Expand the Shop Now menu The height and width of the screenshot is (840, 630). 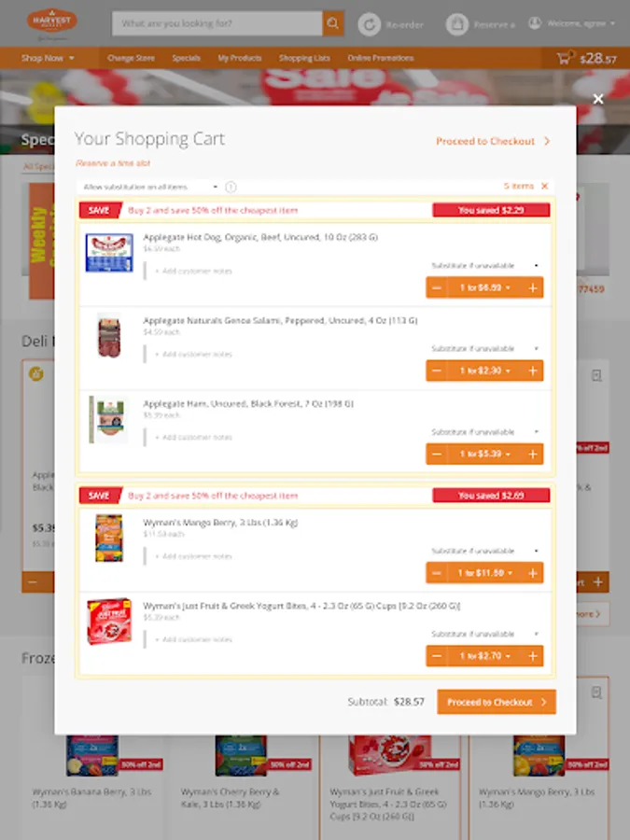[x=49, y=58]
